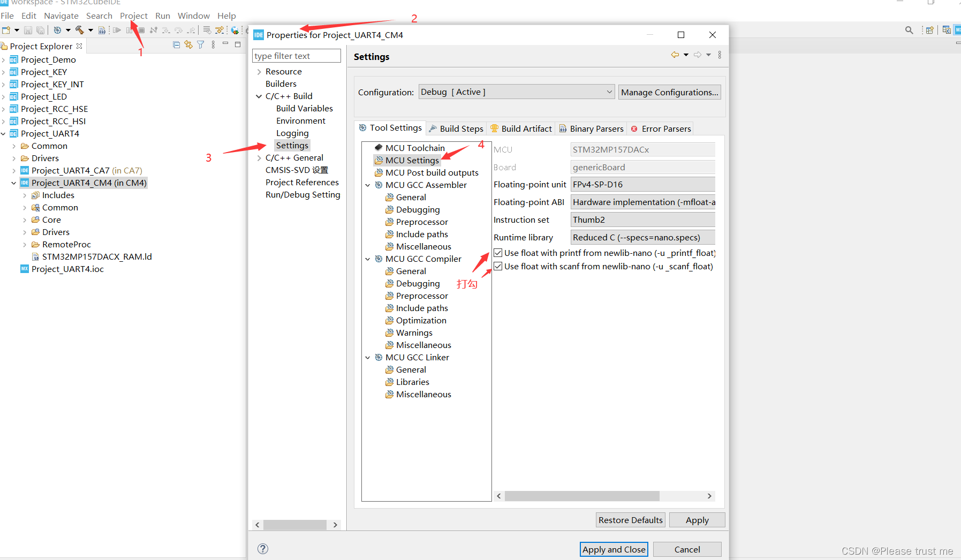Image resolution: width=961 pixels, height=560 pixels.
Task: Open the Project menu
Action: [134, 16]
